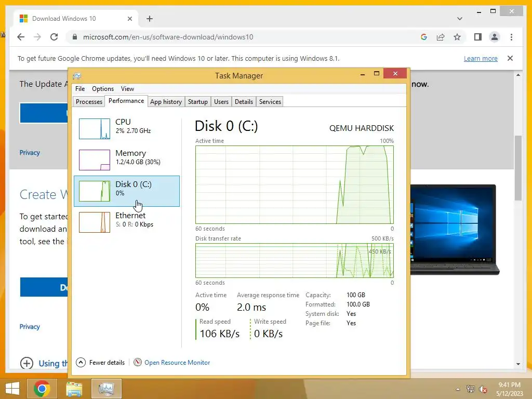Dismiss the Chrome update notice
532x399 pixels.
click(x=510, y=58)
